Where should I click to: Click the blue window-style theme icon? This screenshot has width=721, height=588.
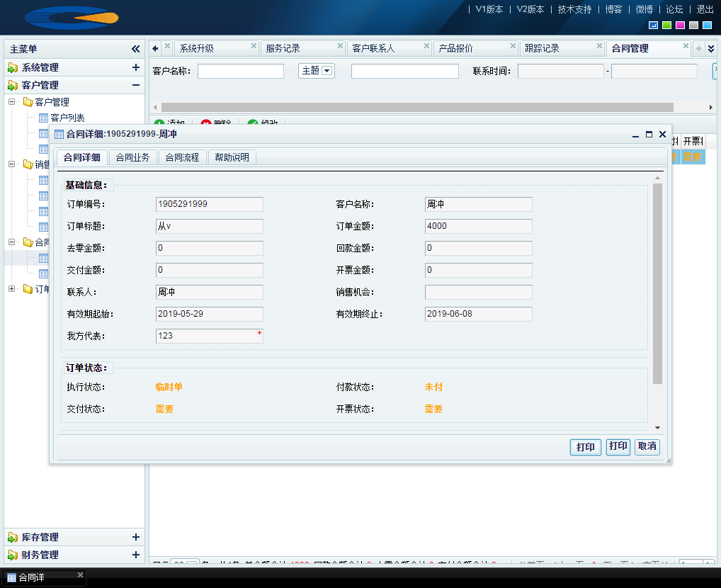(653, 26)
